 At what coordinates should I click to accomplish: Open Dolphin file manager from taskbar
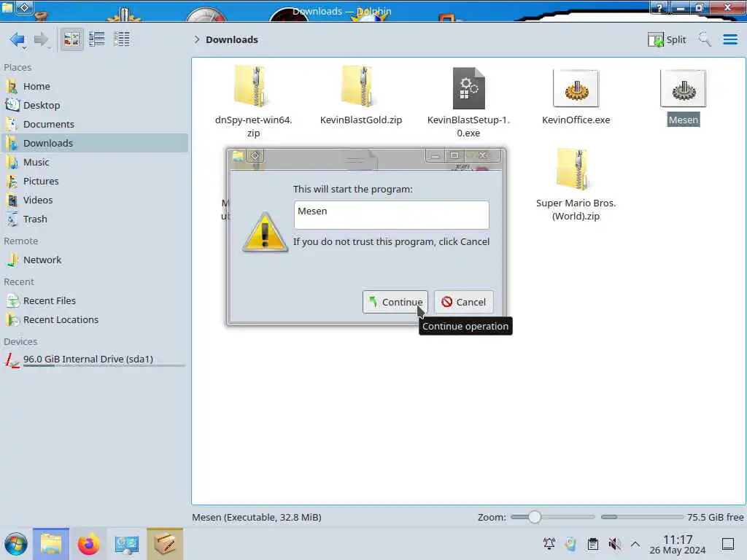(51, 544)
